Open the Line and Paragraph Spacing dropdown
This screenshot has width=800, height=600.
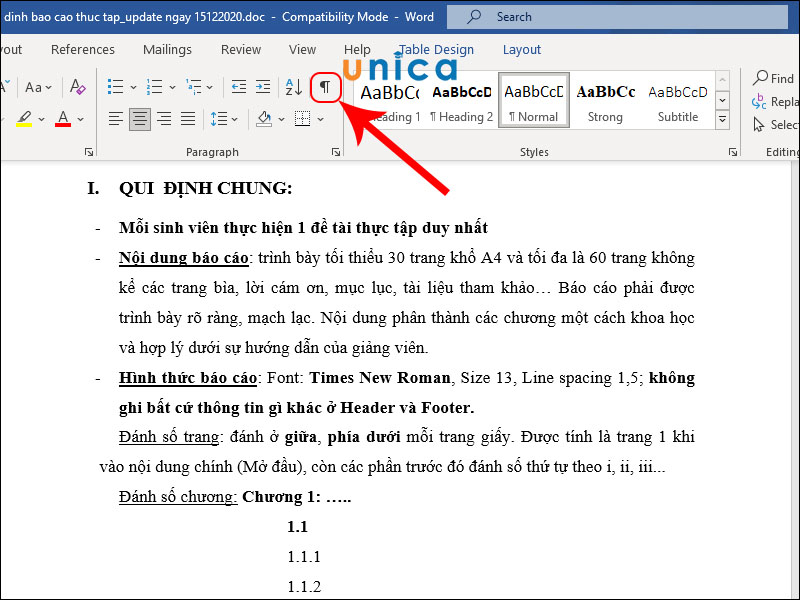[222, 118]
